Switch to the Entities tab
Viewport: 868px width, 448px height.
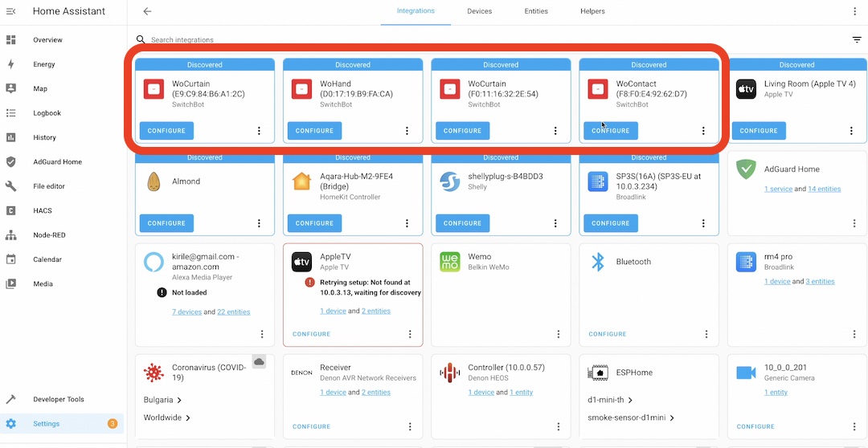click(536, 11)
